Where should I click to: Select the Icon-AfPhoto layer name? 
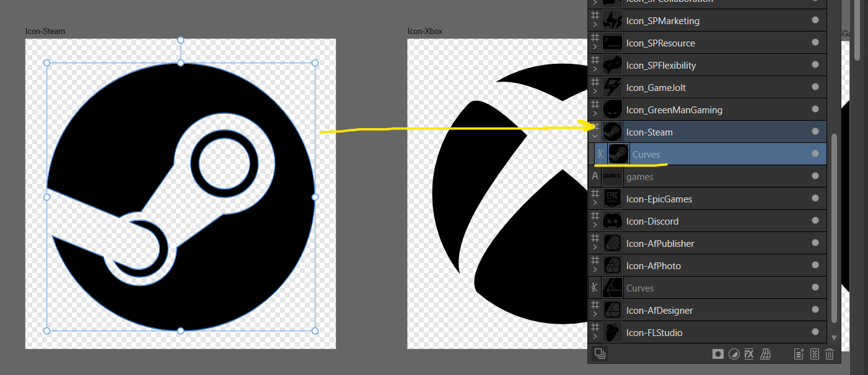pos(654,265)
